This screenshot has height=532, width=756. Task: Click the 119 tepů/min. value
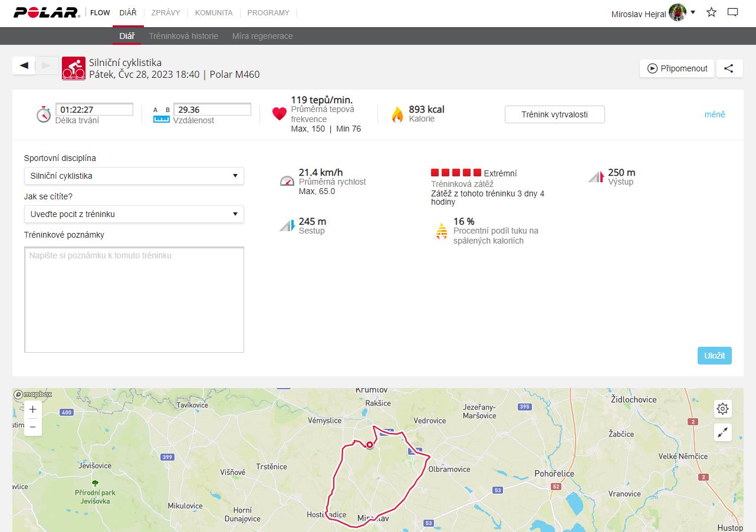(x=322, y=100)
